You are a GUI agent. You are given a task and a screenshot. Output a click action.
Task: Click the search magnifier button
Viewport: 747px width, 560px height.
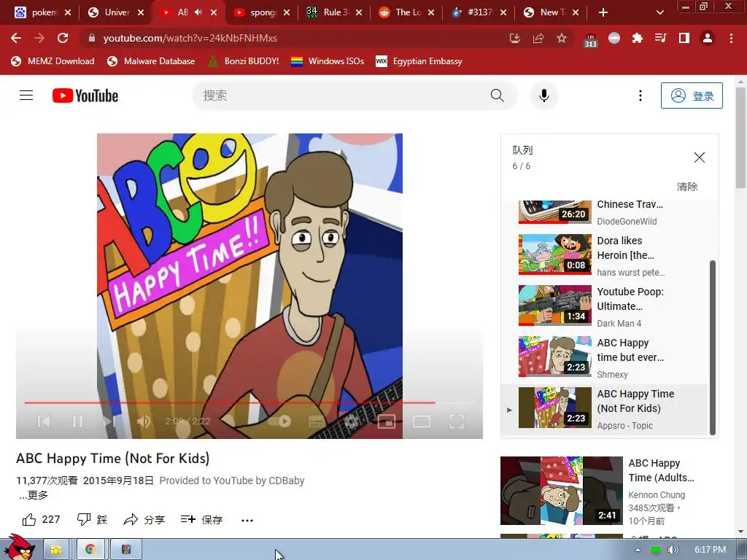pos(497,96)
